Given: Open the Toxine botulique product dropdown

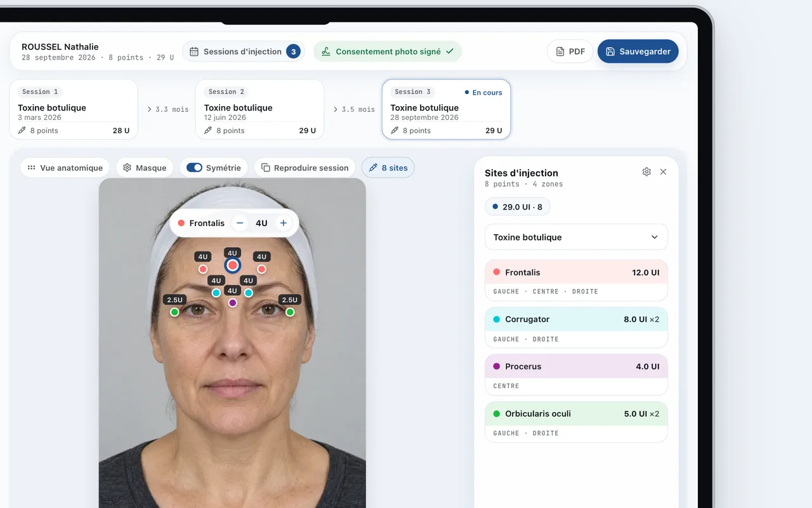Looking at the screenshot, I should point(576,237).
